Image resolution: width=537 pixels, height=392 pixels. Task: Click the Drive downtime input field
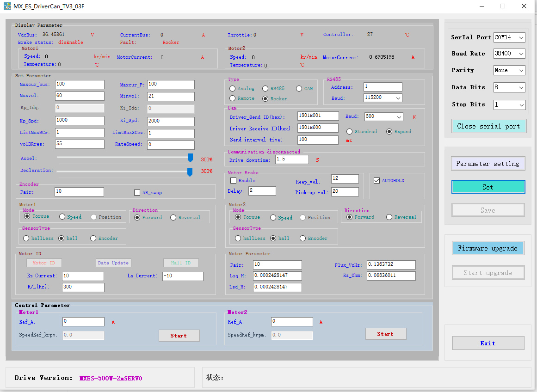click(x=292, y=159)
